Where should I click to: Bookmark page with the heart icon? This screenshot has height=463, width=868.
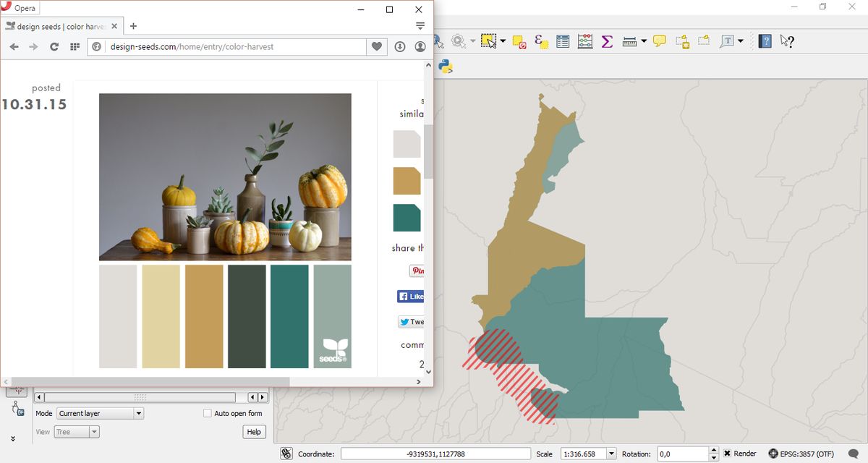click(x=377, y=47)
